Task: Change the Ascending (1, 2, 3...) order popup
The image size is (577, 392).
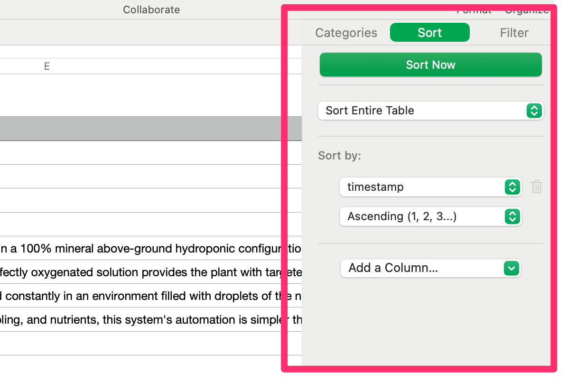Action: (430, 216)
